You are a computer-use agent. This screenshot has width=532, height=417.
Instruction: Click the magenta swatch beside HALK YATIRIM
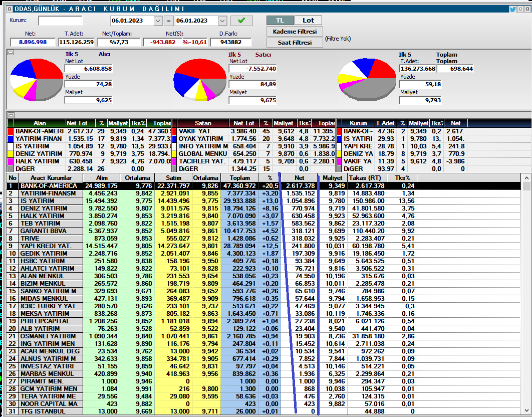point(11,161)
